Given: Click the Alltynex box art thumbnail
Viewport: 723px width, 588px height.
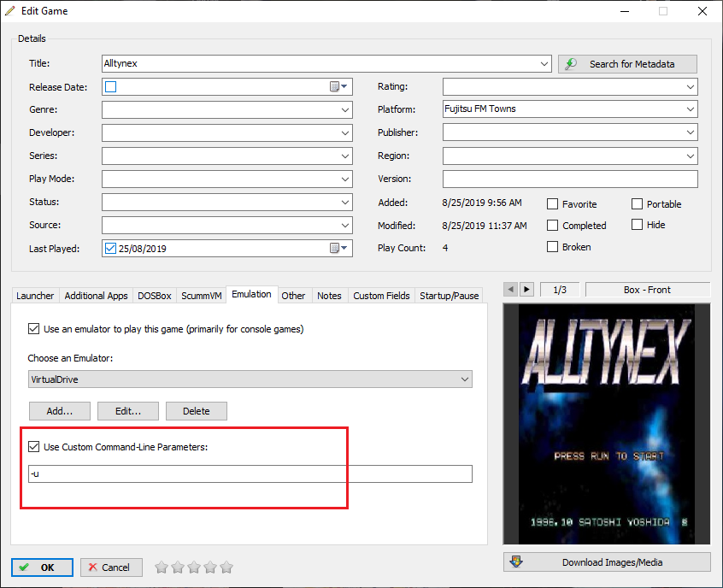Looking at the screenshot, I should [x=606, y=424].
